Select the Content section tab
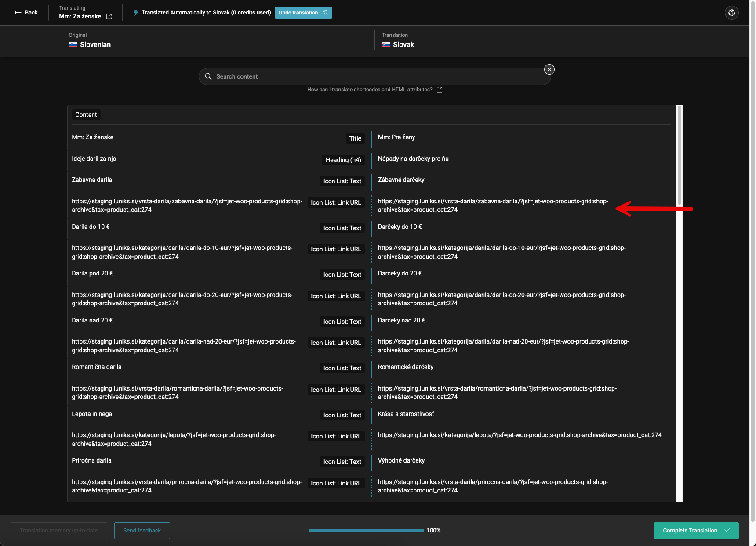The image size is (756, 546). pos(86,115)
